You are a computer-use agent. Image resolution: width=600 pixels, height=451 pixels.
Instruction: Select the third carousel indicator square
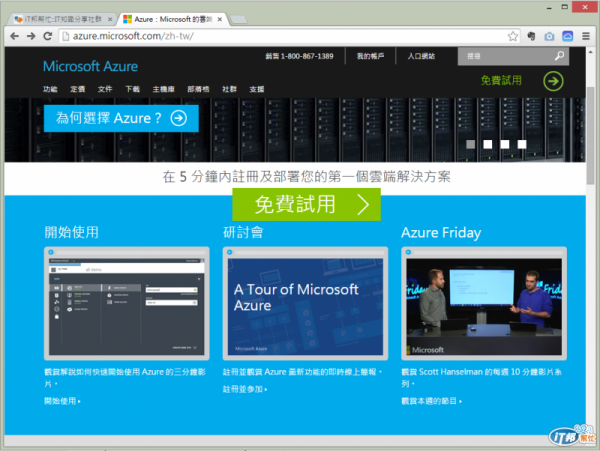point(505,144)
